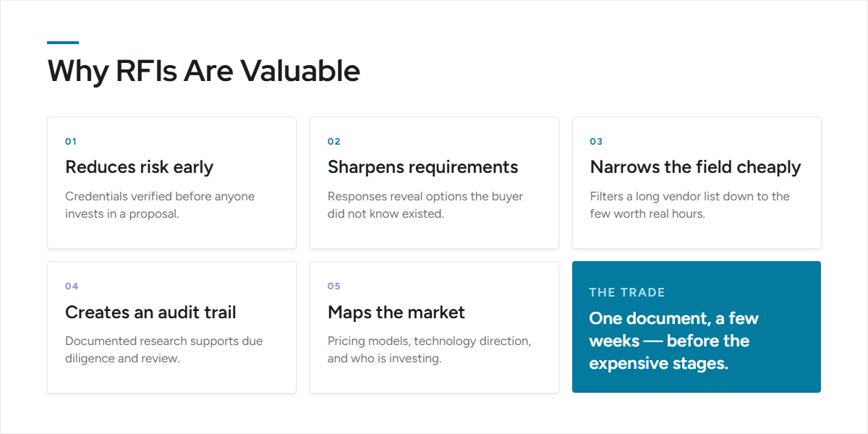Click the 'Responses reveal options' description text
Viewport: 868px width, 434px height.
425,205
